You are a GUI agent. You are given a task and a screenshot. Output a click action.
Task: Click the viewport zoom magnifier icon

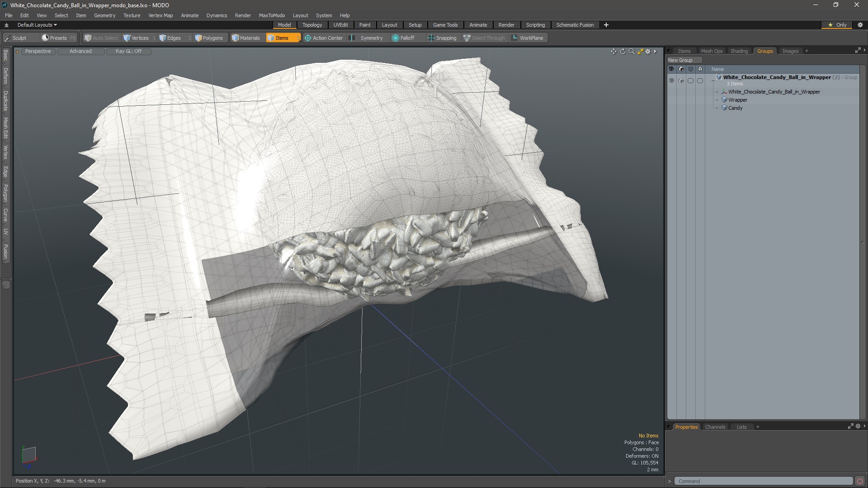[632, 52]
